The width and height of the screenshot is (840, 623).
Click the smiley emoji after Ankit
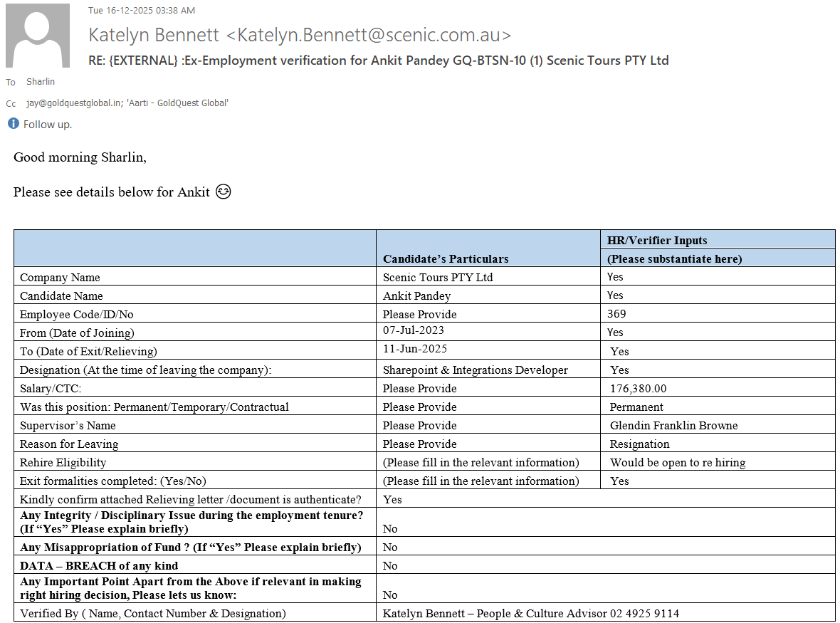coord(224,192)
